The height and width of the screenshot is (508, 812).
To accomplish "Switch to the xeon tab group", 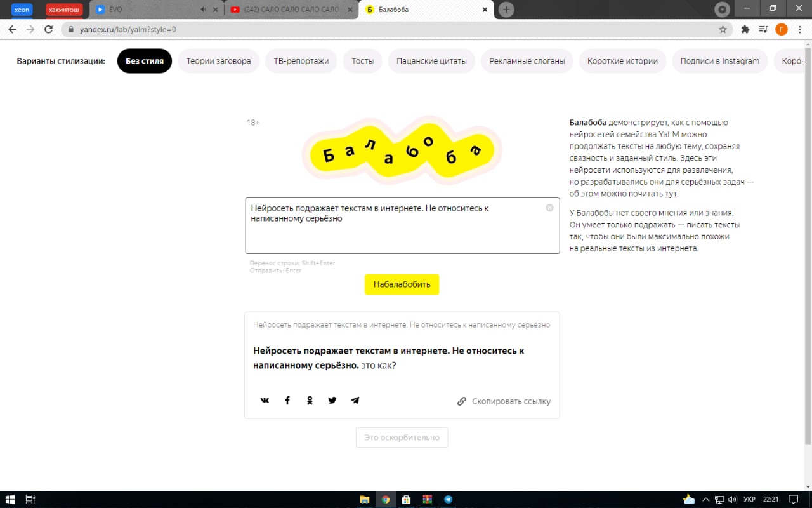I will pyautogui.click(x=22, y=10).
